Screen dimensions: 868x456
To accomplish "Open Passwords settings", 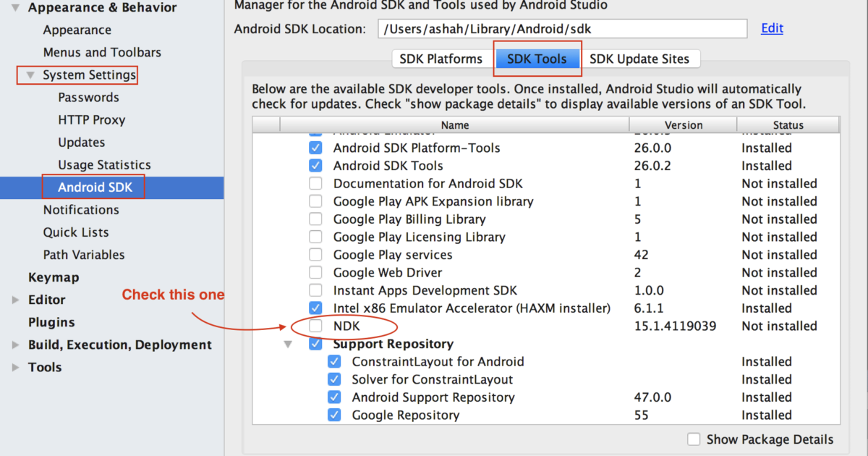I will (x=88, y=98).
